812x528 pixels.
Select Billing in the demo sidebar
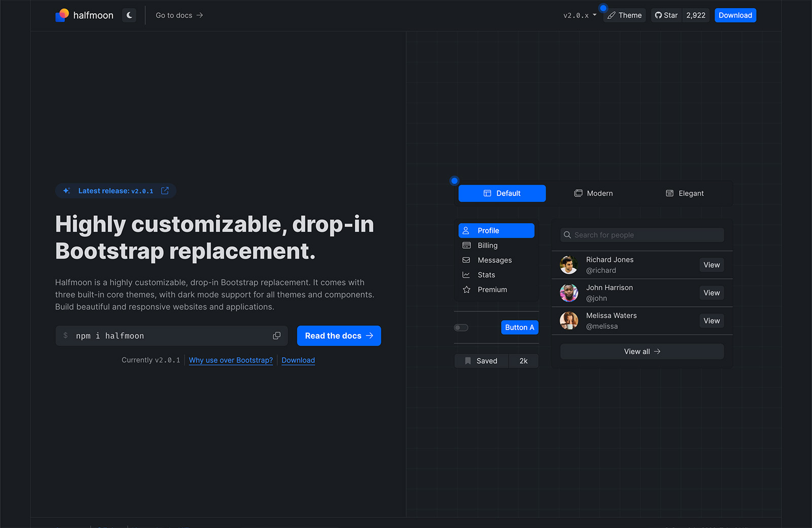coord(496,245)
